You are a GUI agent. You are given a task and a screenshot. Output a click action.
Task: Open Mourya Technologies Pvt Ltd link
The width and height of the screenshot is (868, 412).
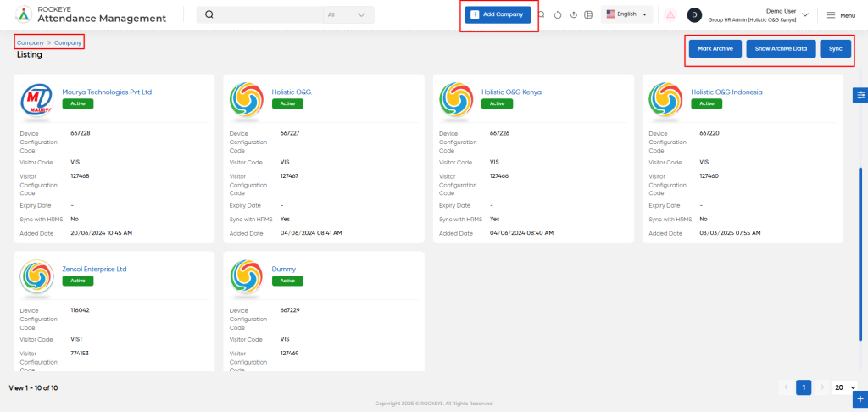pyautogui.click(x=107, y=92)
